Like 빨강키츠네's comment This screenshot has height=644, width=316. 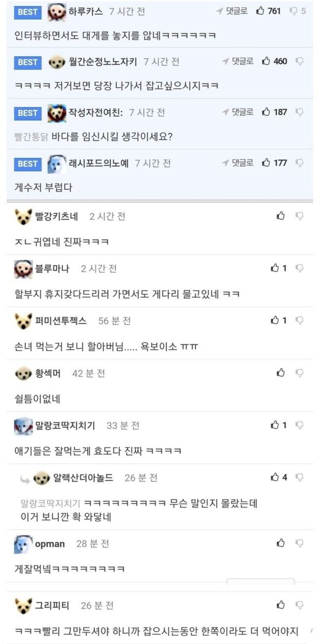click(x=281, y=216)
